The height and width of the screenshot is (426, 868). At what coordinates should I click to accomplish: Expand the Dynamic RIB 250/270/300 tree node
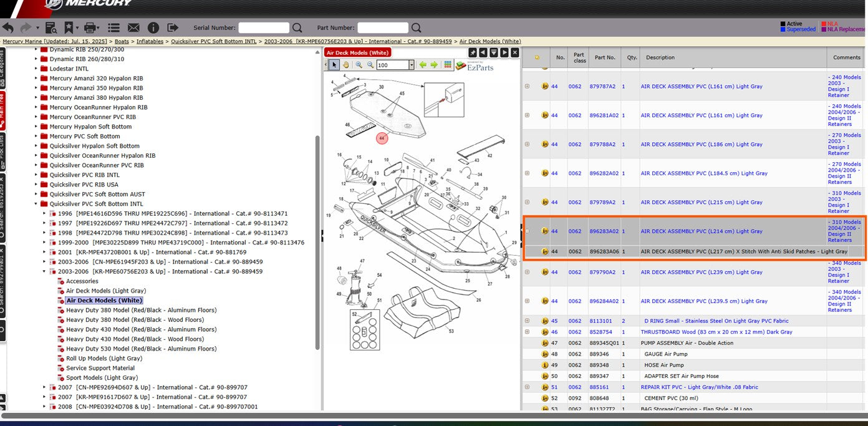(x=36, y=49)
